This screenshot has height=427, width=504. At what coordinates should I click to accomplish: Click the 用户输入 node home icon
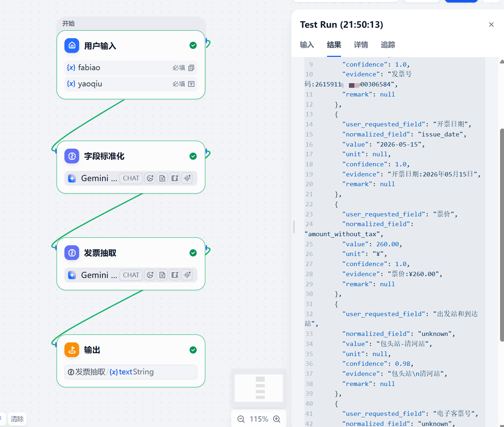coord(72,46)
